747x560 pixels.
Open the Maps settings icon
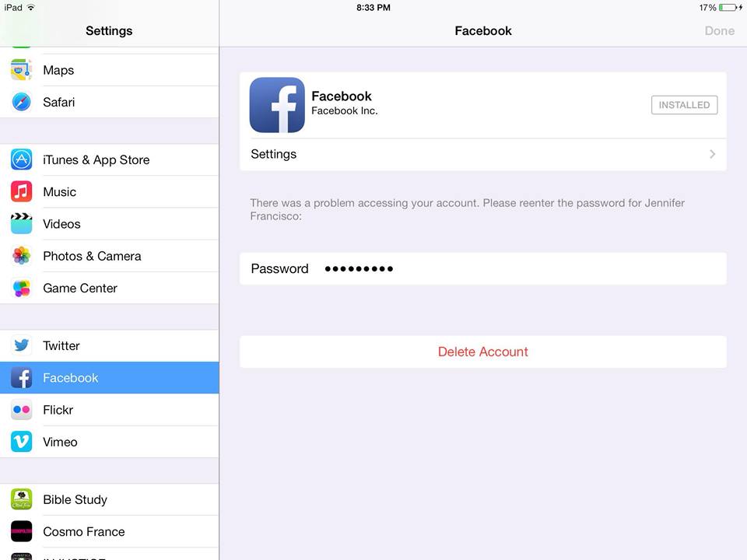pos(22,70)
